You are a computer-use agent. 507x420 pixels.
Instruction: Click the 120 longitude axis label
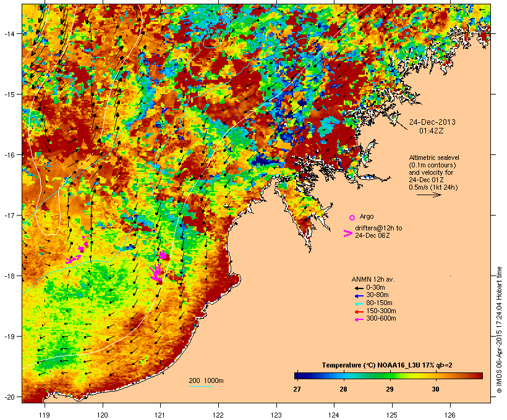(103, 415)
